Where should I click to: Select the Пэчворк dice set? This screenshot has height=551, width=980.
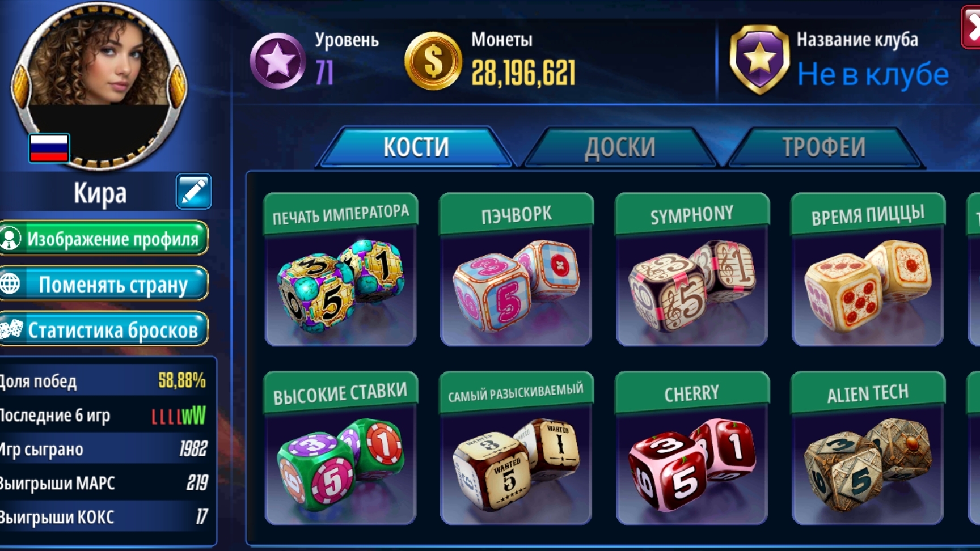point(516,269)
